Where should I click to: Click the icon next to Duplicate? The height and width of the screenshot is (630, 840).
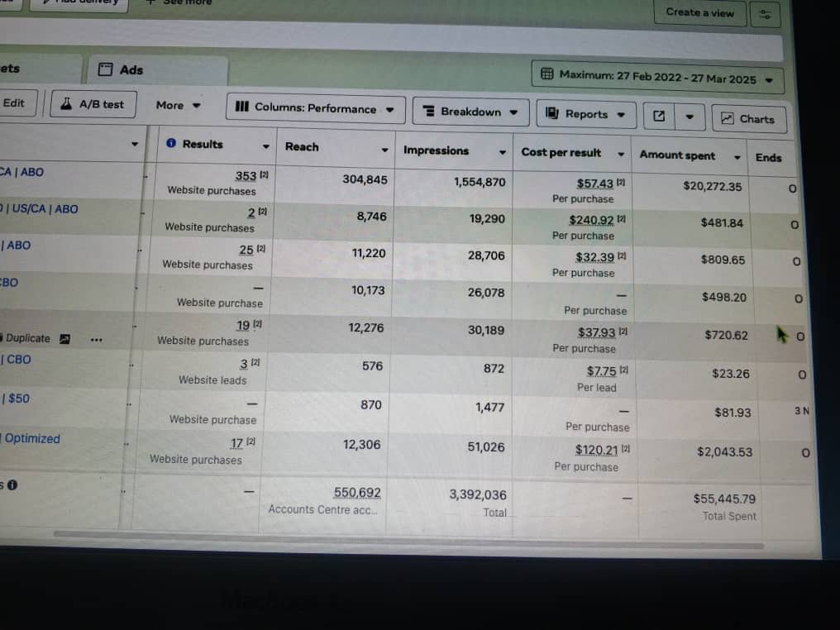coord(64,339)
